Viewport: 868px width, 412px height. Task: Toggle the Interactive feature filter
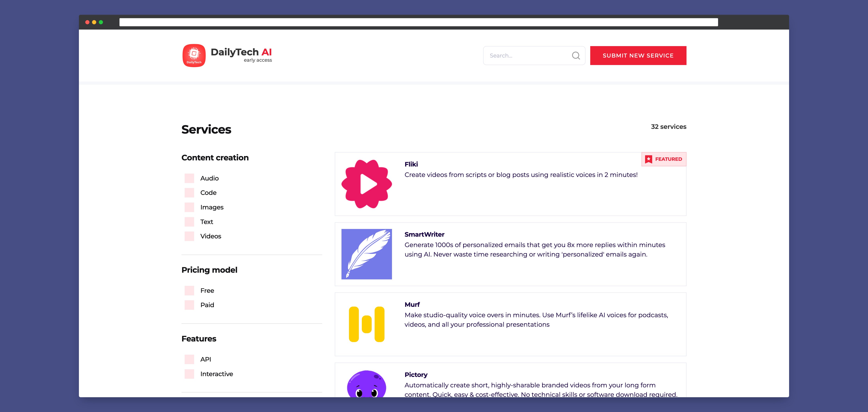click(189, 374)
